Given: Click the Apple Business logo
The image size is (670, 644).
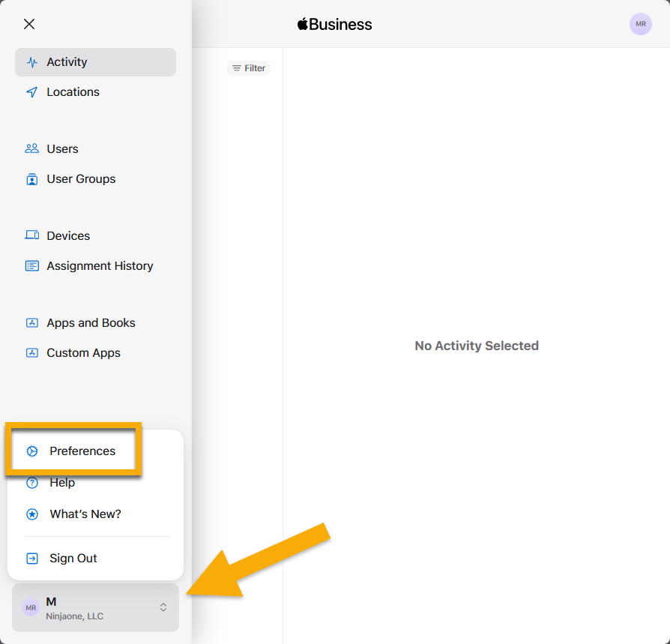Looking at the screenshot, I should pyautogui.click(x=334, y=24).
